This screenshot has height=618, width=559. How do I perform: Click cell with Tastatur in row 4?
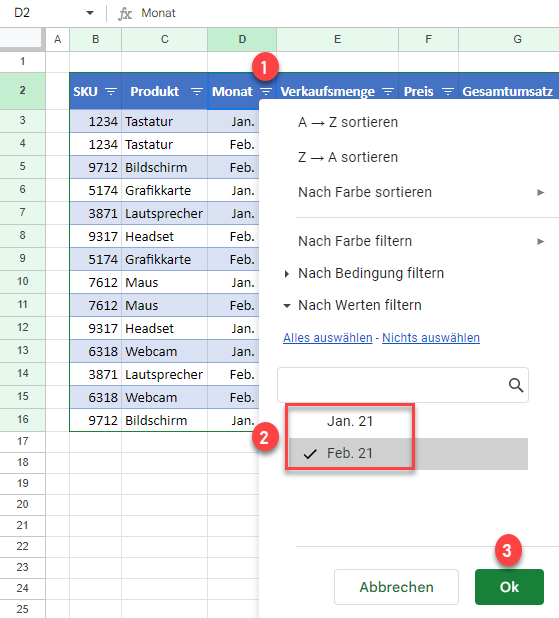164,145
